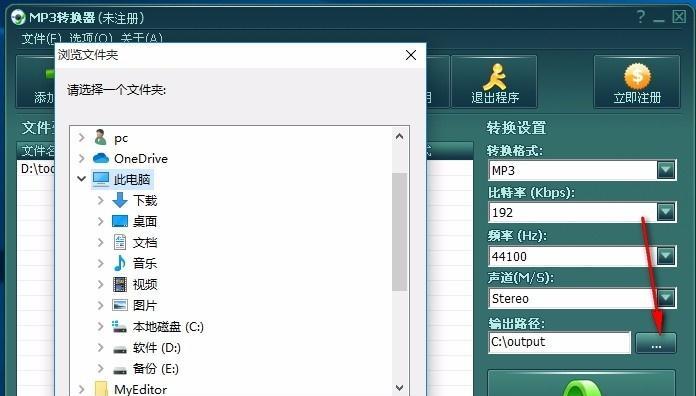Open the 关于(A) menu
This screenshot has height=396, width=696.
(141, 39)
